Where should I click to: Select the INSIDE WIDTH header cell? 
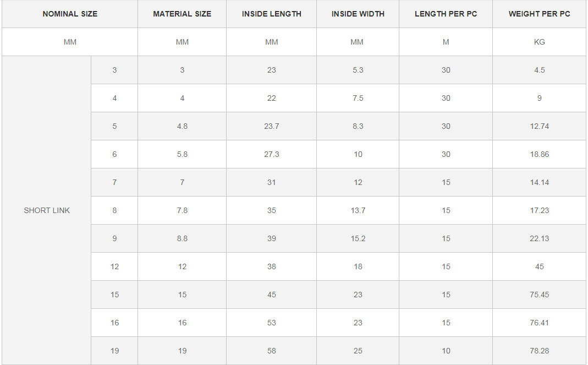pyautogui.click(x=358, y=14)
